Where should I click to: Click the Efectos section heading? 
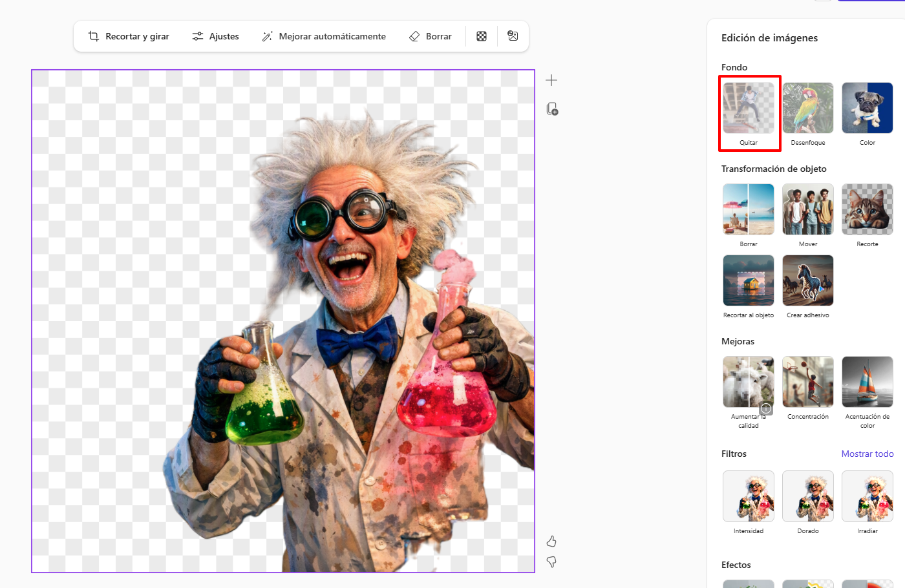(736, 565)
